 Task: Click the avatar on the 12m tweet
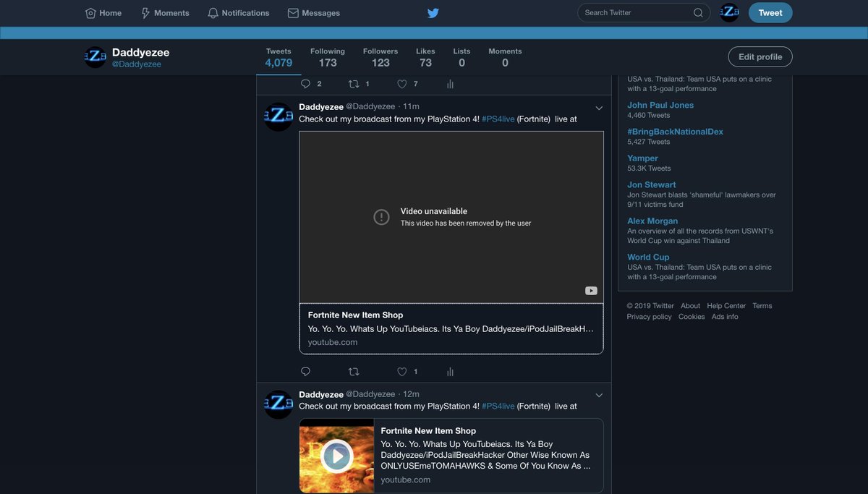point(278,404)
